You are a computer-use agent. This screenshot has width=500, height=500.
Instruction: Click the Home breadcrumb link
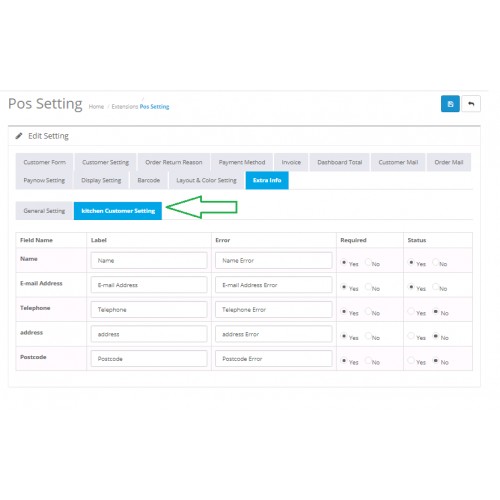(x=96, y=107)
